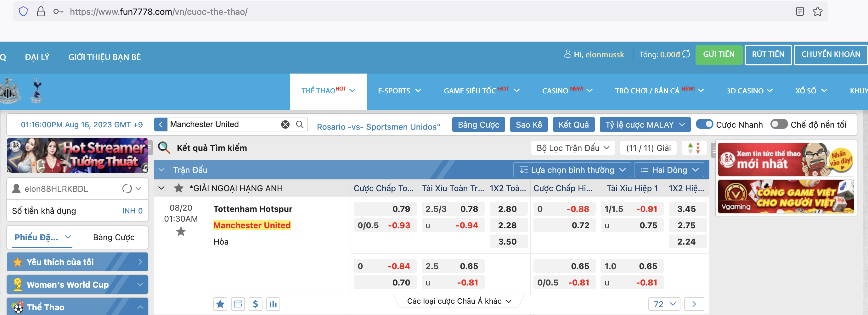The image size is (868, 315).
Task: Click the search magnifier icon in search box
Action: tap(300, 124)
